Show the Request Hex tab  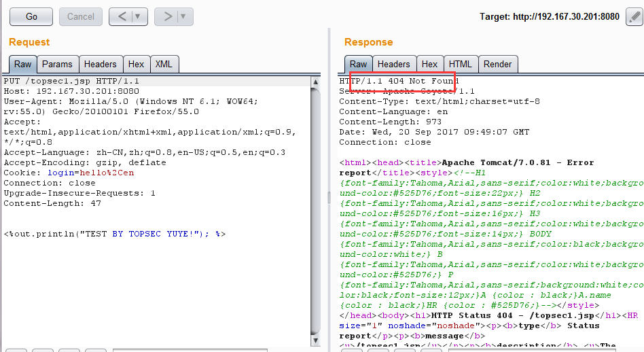136,65
